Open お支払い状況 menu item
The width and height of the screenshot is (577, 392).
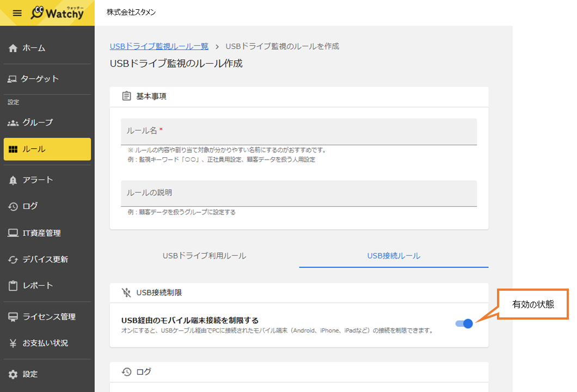pos(47,343)
